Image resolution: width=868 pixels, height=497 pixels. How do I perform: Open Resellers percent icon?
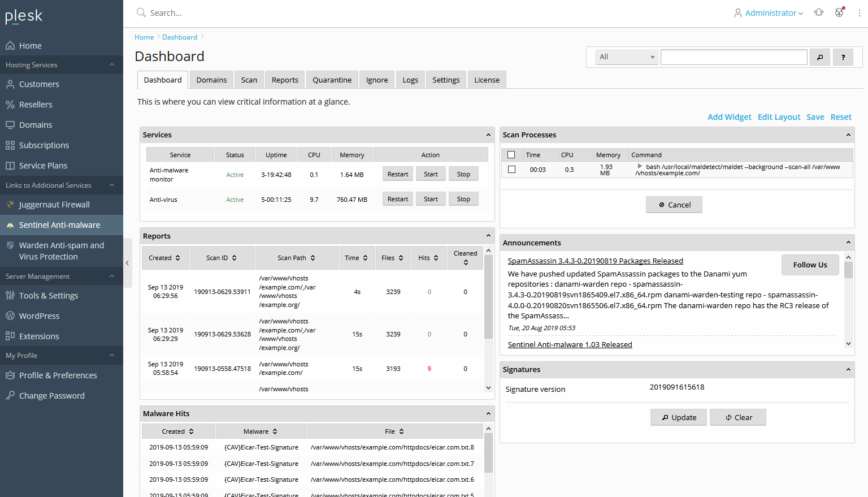(10, 105)
